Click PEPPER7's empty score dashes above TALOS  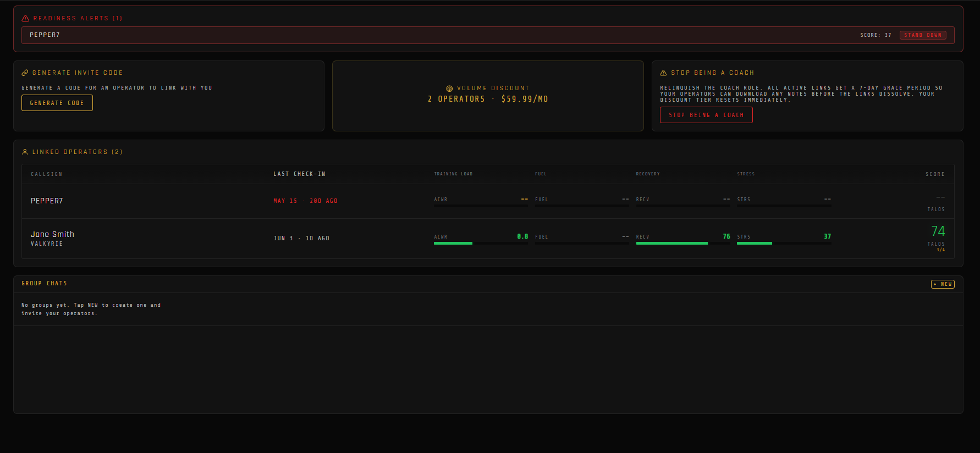tap(940, 197)
